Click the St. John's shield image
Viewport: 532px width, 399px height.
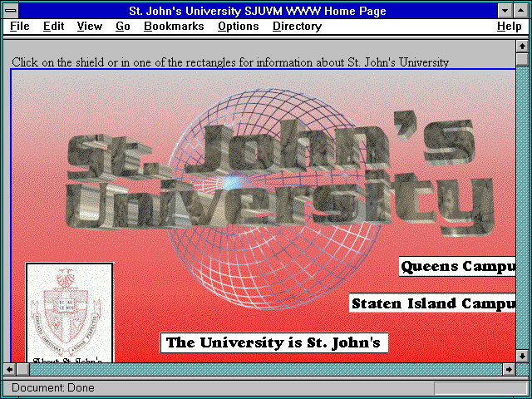tap(70, 313)
